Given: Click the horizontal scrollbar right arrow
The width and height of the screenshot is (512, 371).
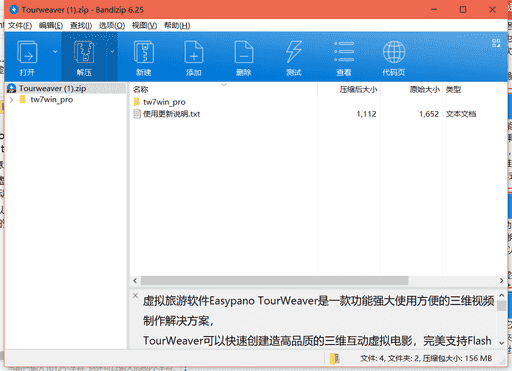Looking at the screenshot, I should click(x=501, y=281).
